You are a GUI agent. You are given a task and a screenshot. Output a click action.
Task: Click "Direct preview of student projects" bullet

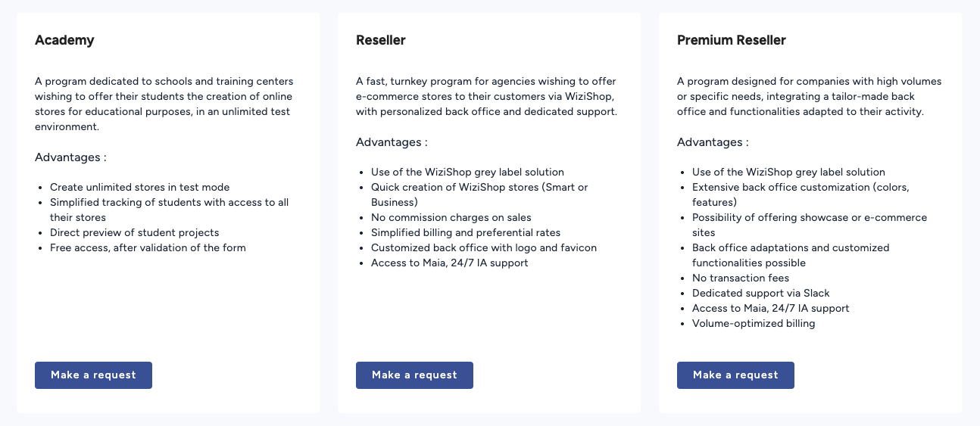click(134, 232)
